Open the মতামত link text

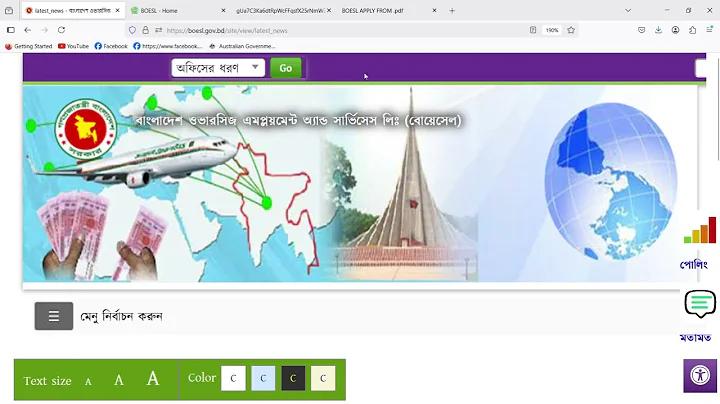click(695, 338)
